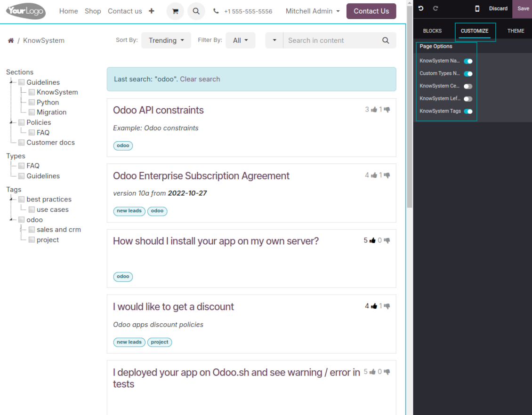Switch to the BLOCKS tab

[432, 31]
